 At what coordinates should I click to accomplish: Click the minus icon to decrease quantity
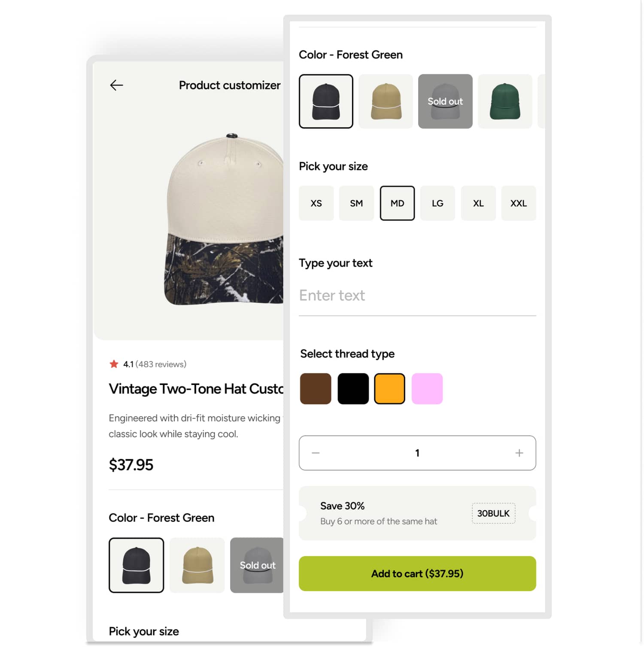coord(316,453)
